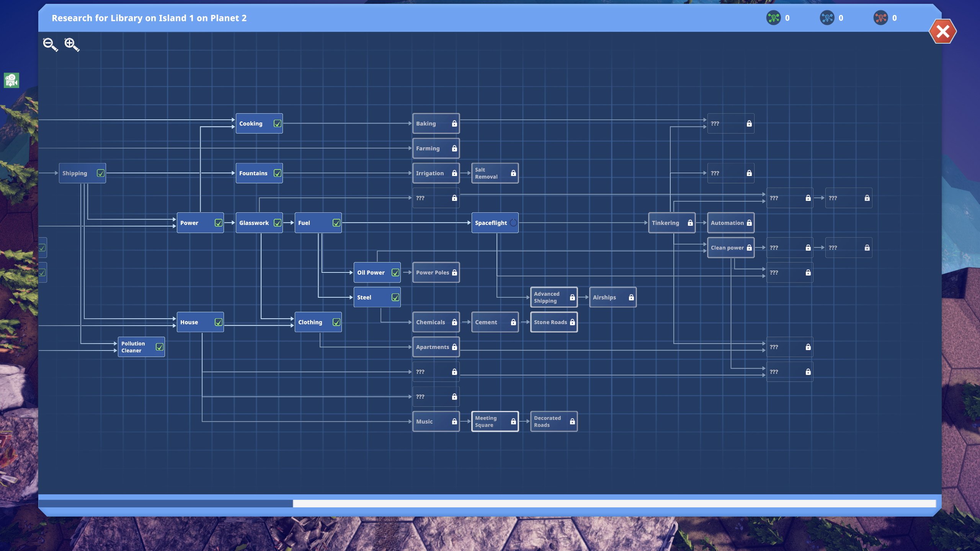The image size is (980, 551).
Task: Click the checkmark on the Cooking node
Action: click(278, 124)
